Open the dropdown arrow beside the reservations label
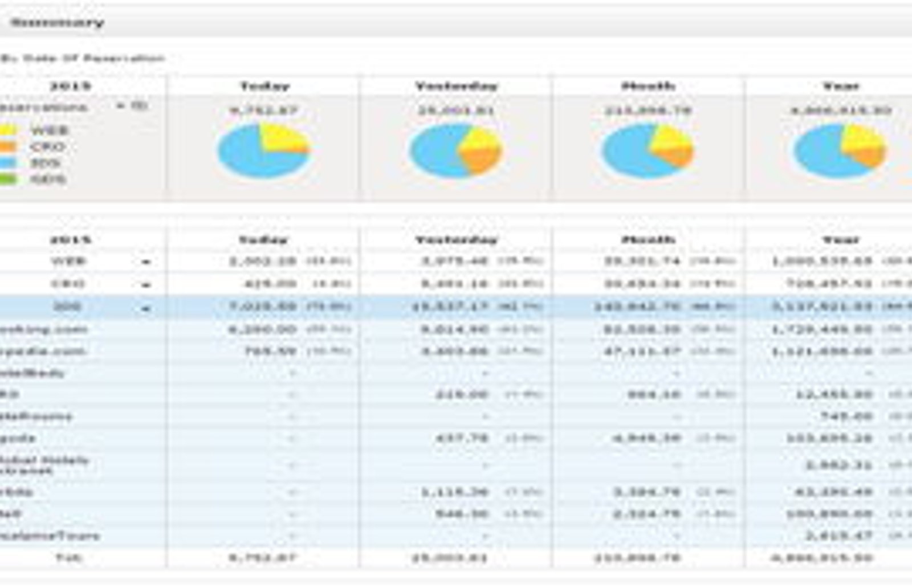Screen dimensions: 912x588 [120, 106]
